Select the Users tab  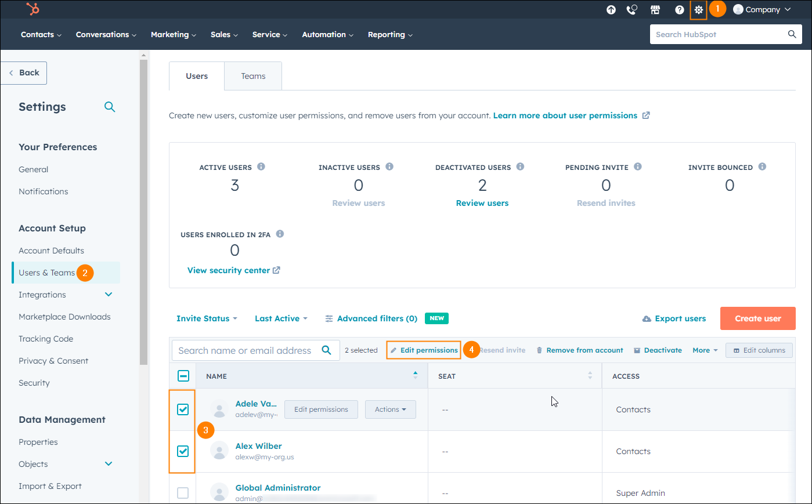click(x=197, y=76)
